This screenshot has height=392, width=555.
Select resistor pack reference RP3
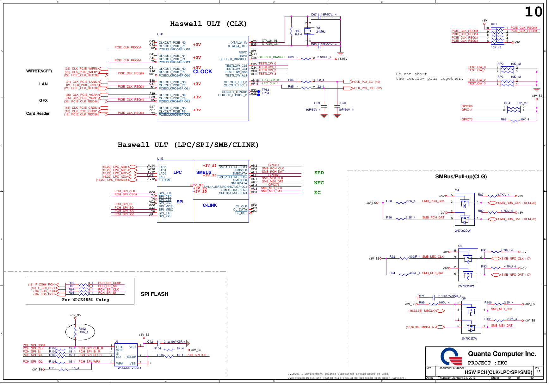click(500, 77)
